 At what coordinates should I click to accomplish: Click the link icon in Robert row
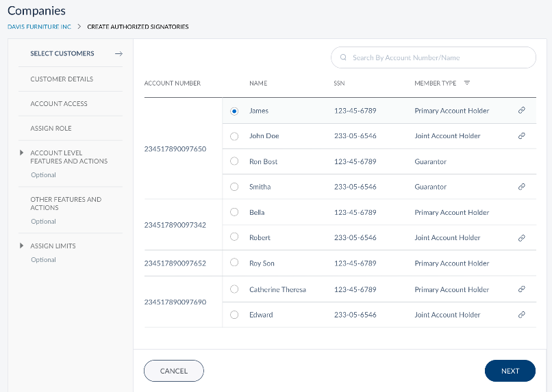pyautogui.click(x=521, y=238)
